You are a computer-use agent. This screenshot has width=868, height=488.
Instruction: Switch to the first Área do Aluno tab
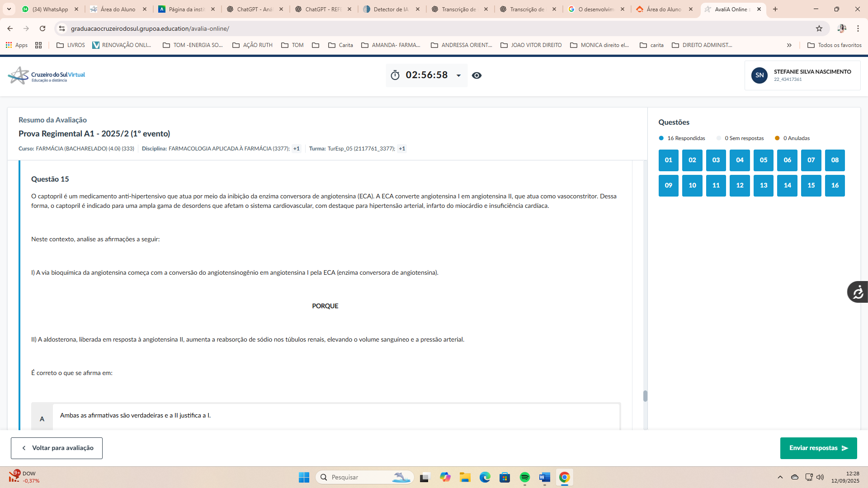(x=118, y=9)
